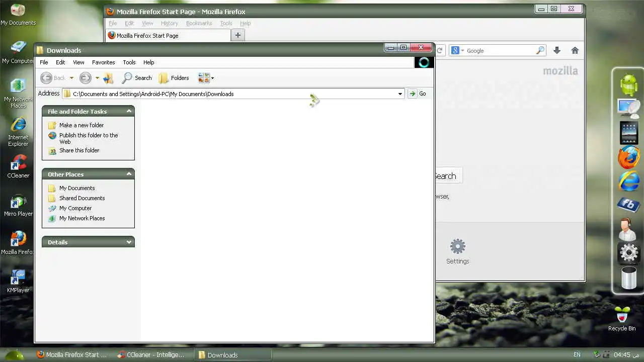Screen dimensions: 644x362
Task: Click the Go button beside address
Action: click(x=418, y=94)
